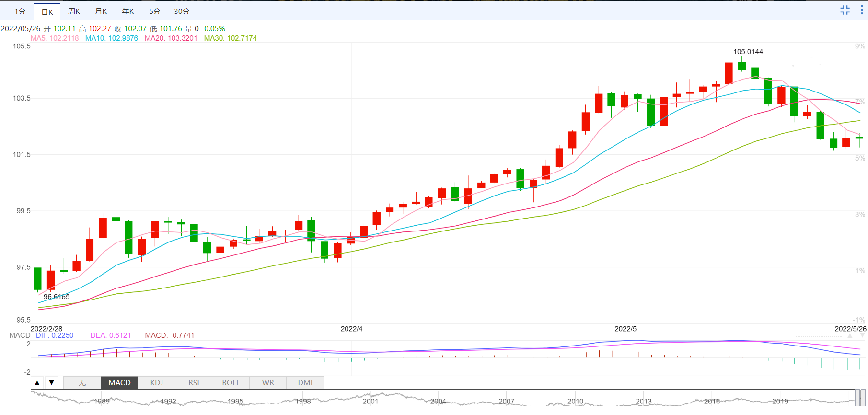The height and width of the screenshot is (415, 868).
Task: Click the down triangle indicator arrow
Action: tap(51, 382)
